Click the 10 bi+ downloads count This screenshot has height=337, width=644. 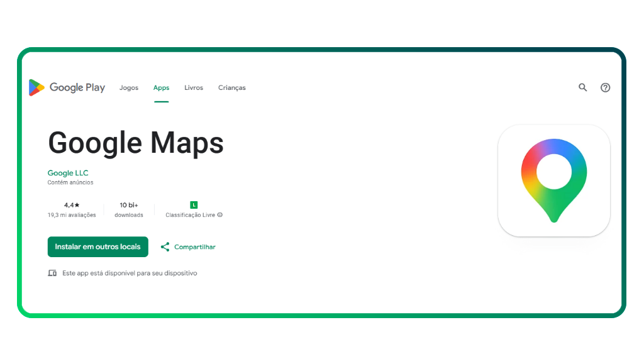tap(129, 205)
